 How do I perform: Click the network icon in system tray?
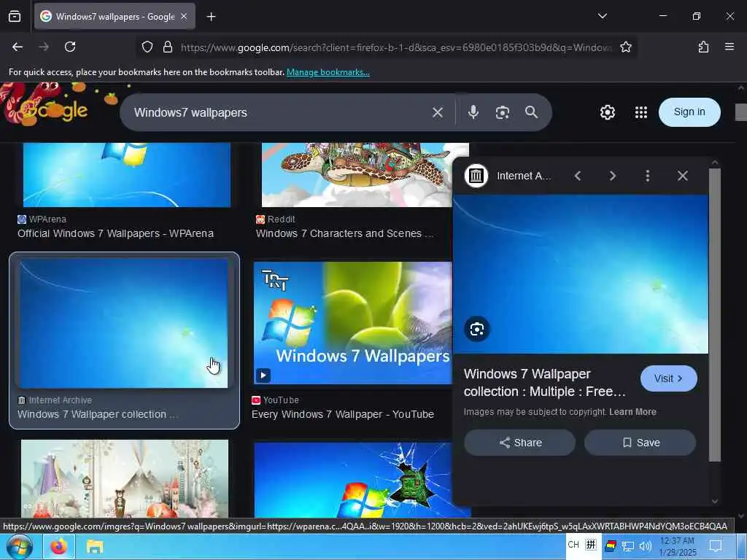[x=628, y=547]
